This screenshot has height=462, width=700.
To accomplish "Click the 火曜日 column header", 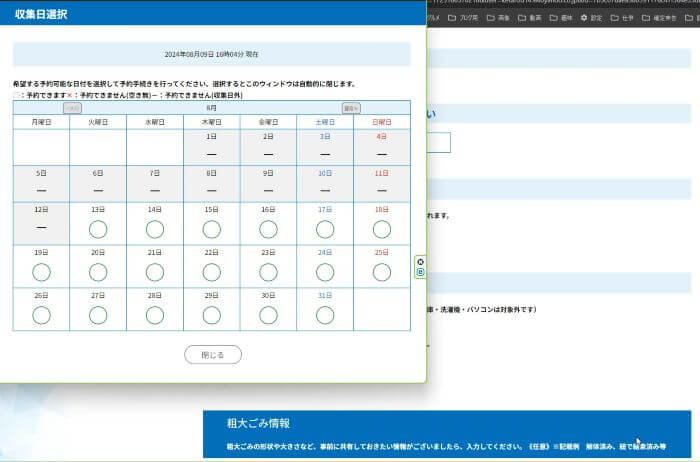I will click(x=98, y=122).
